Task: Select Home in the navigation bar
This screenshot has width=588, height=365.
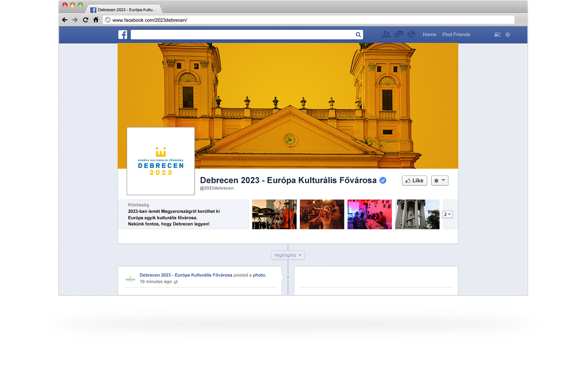Action: tap(429, 35)
